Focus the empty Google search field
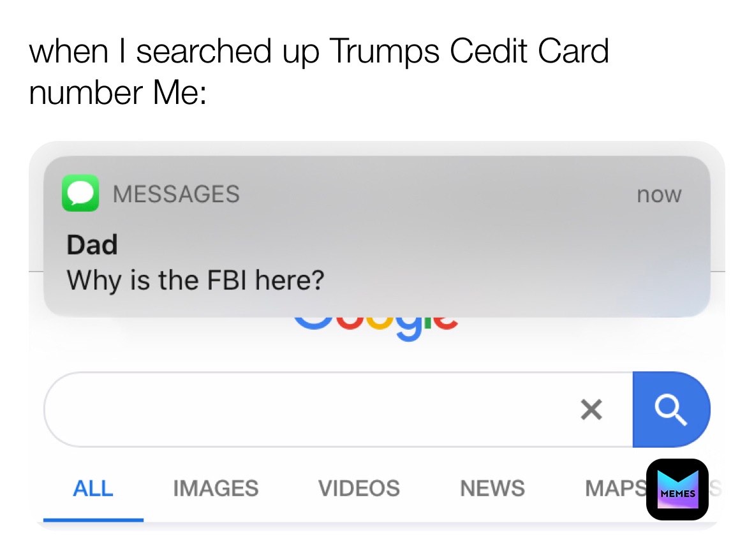Viewport: 754px width, 560px height. coord(306,409)
